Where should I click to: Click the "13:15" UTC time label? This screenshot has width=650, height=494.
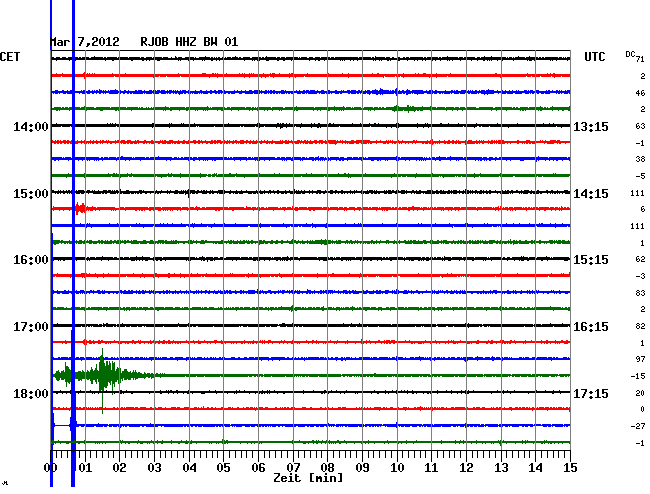[591, 127]
